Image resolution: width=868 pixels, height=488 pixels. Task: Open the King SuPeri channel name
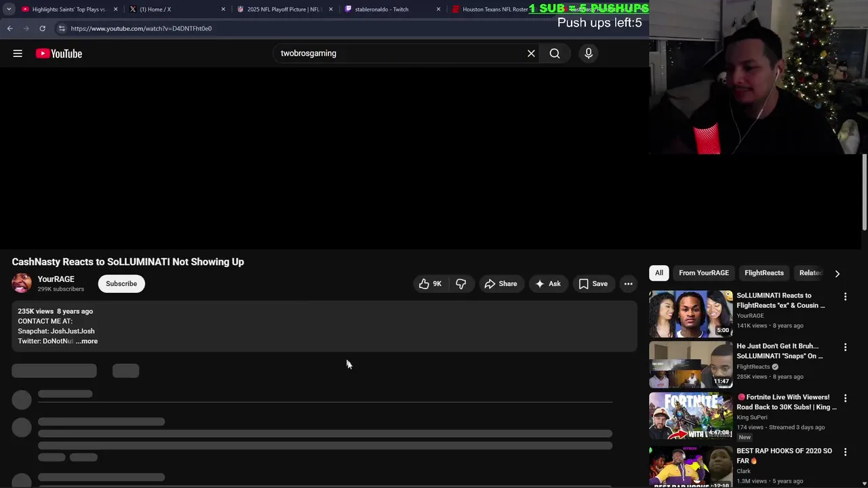pyautogui.click(x=752, y=418)
